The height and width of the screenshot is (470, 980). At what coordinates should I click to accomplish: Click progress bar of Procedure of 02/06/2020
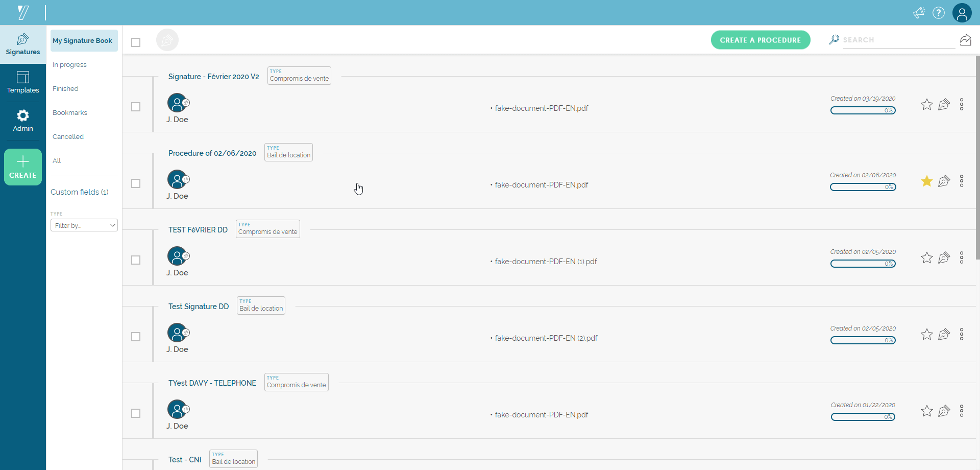tap(863, 187)
